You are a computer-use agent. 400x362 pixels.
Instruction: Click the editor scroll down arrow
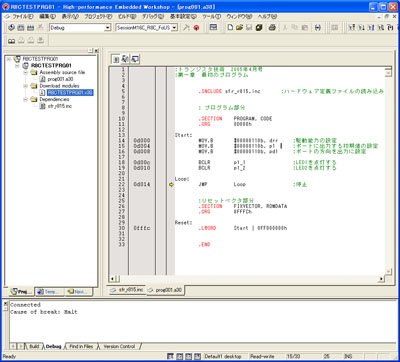[388, 271]
